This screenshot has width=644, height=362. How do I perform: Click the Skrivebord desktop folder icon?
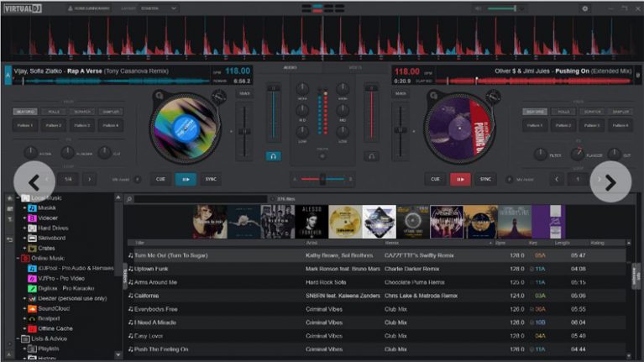click(x=32, y=238)
